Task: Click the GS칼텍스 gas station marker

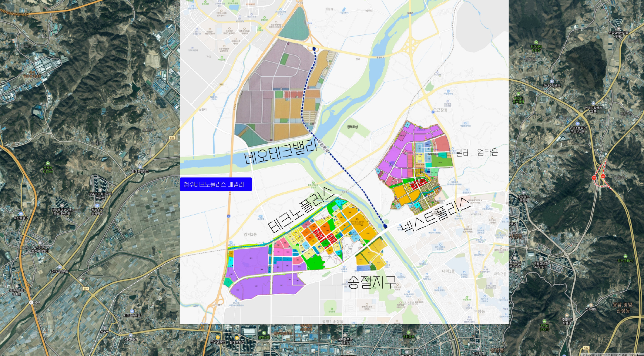Action: click(131, 337)
